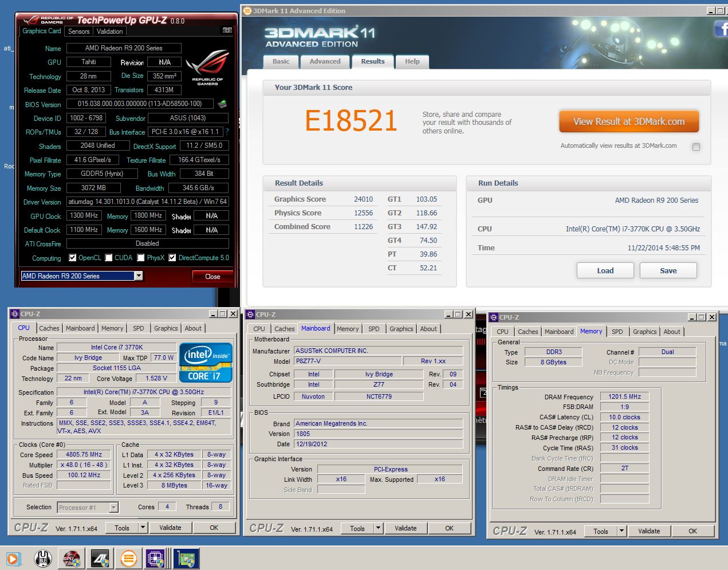The height and width of the screenshot is (570, 728).
Task: Click the CAS# Latency value 10.0 clocks
Action: pyautogui.click(x=624, y=417)
